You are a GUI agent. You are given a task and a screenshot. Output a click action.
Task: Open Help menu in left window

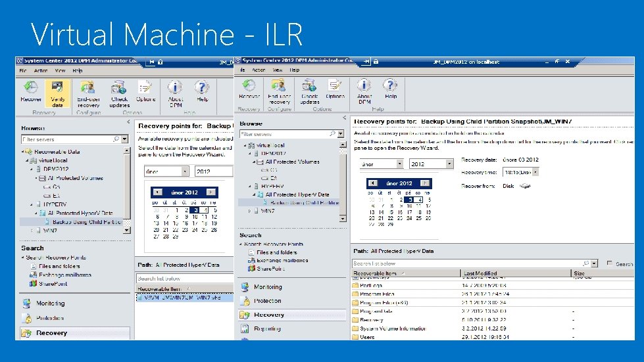coord(77,70)
